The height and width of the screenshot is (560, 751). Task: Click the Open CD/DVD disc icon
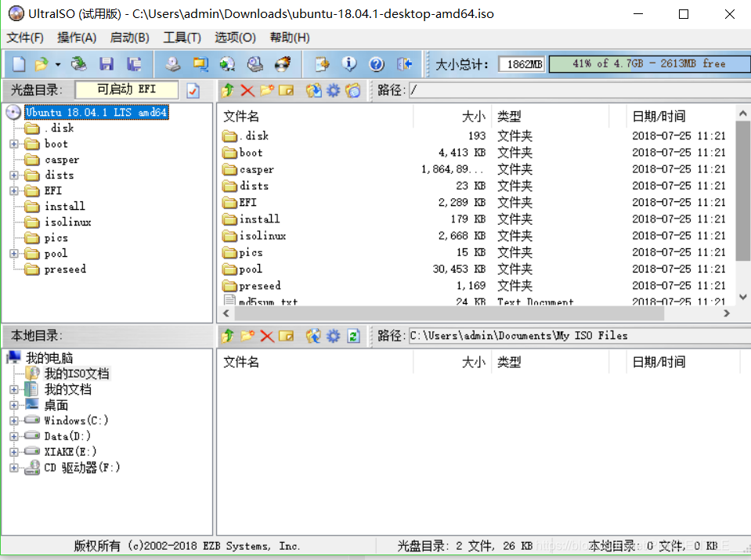(x=78, y=63)
